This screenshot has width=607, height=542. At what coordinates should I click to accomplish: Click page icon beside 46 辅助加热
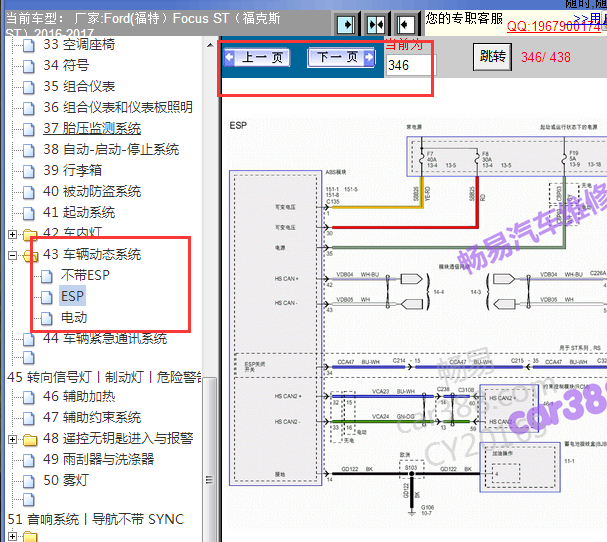29,397
